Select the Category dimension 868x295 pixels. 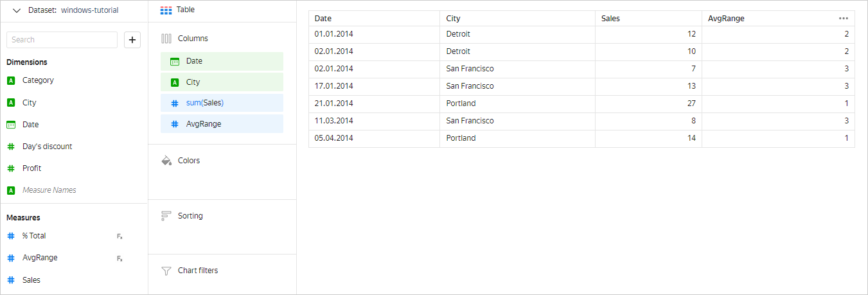(x=38, y=80)
